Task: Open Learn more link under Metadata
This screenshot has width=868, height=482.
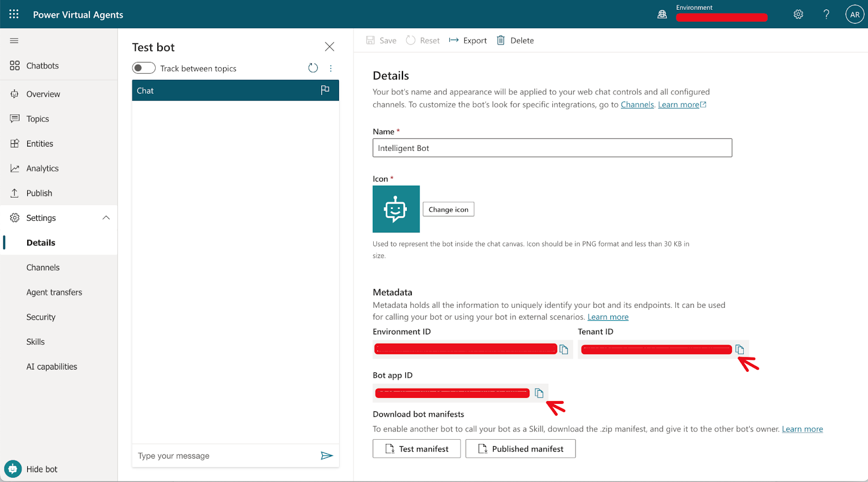Action: pyautogui.click(x=608, y=317)
